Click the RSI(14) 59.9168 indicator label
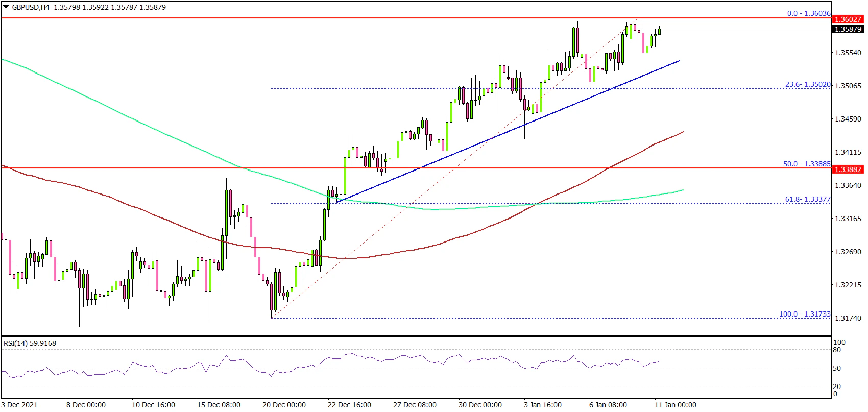868x412 pixels. (x=30, y=343)
